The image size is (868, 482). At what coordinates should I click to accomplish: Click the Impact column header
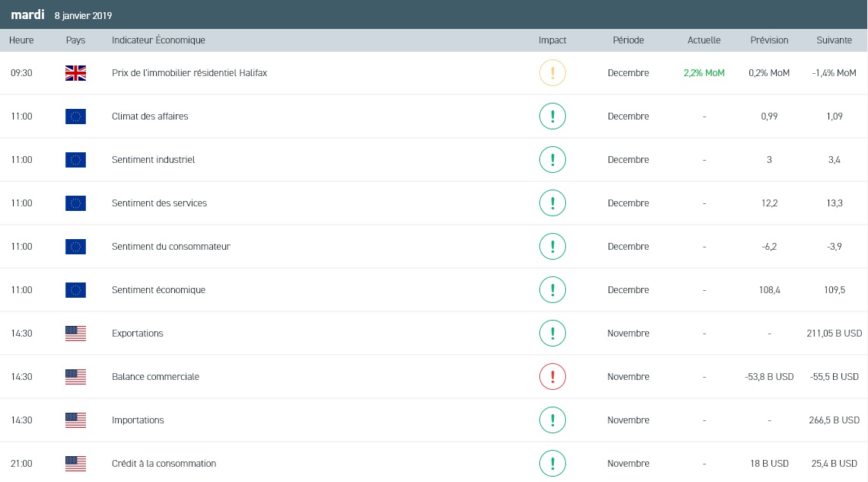coord(552,40)
